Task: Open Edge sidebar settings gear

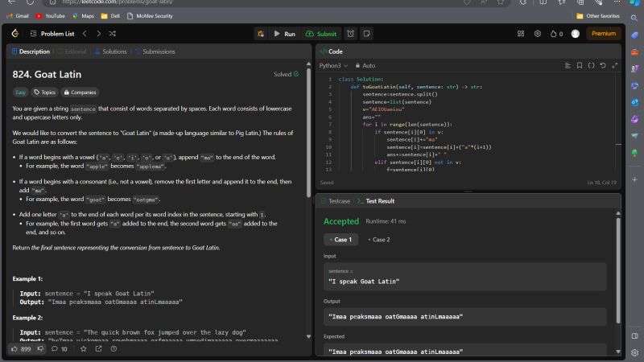Action: [x=634, y=352]
